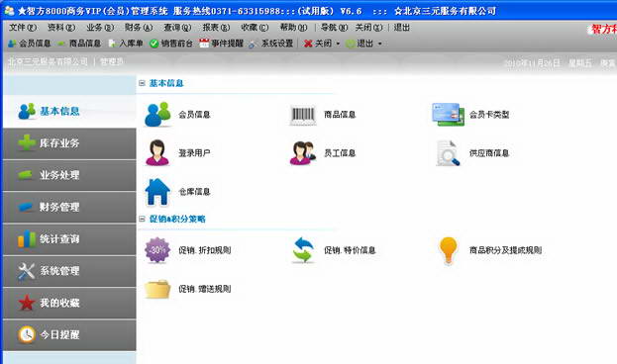
Task: Open the 关闭 menu in menu bar
Action: pos(368,28)
